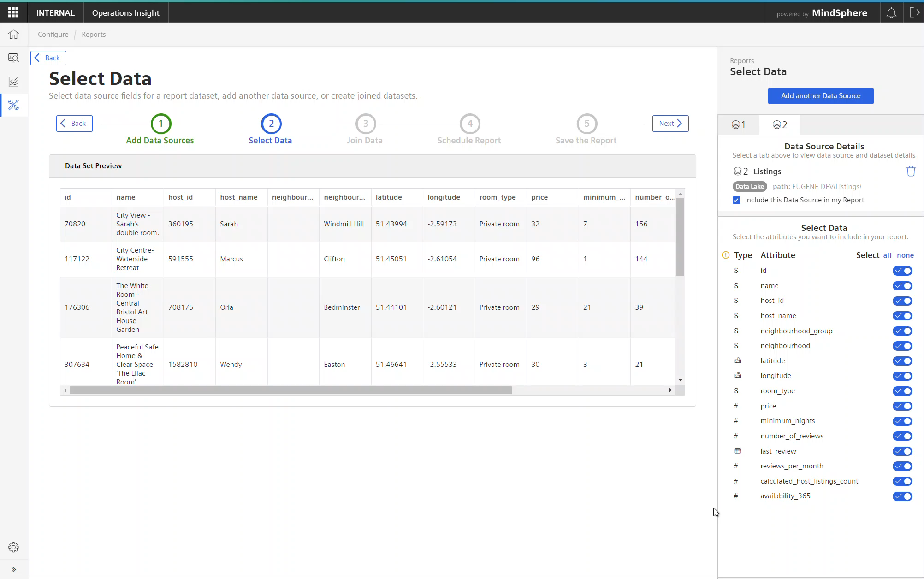Switch to data source tab 2
This screenshot has width=924, height=579.
point(780,124)
